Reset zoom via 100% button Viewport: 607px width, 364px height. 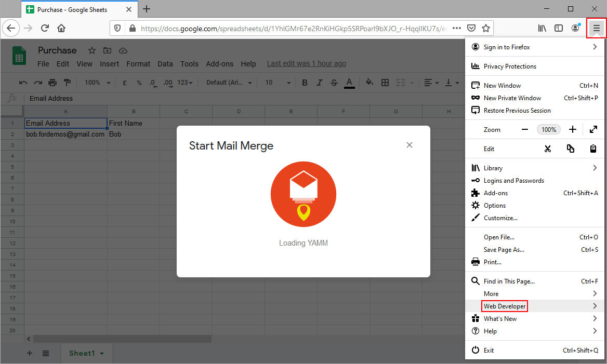549,130
